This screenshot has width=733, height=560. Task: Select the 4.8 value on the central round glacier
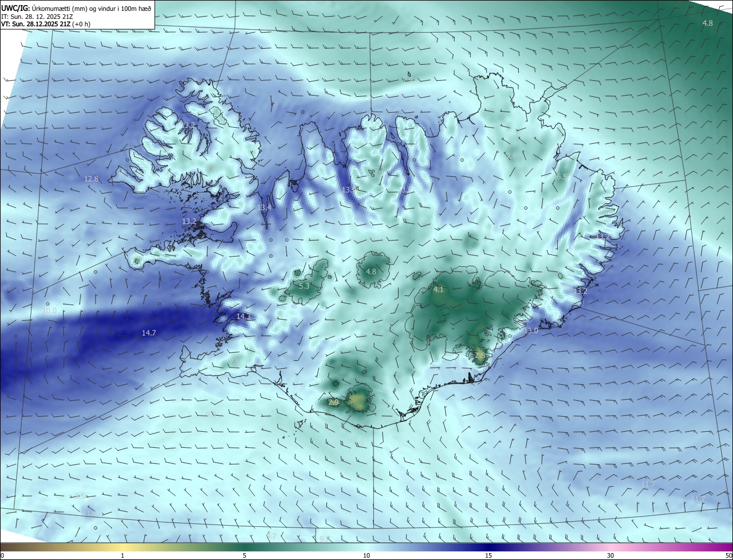pyautogui.click(x=371, y=271)
